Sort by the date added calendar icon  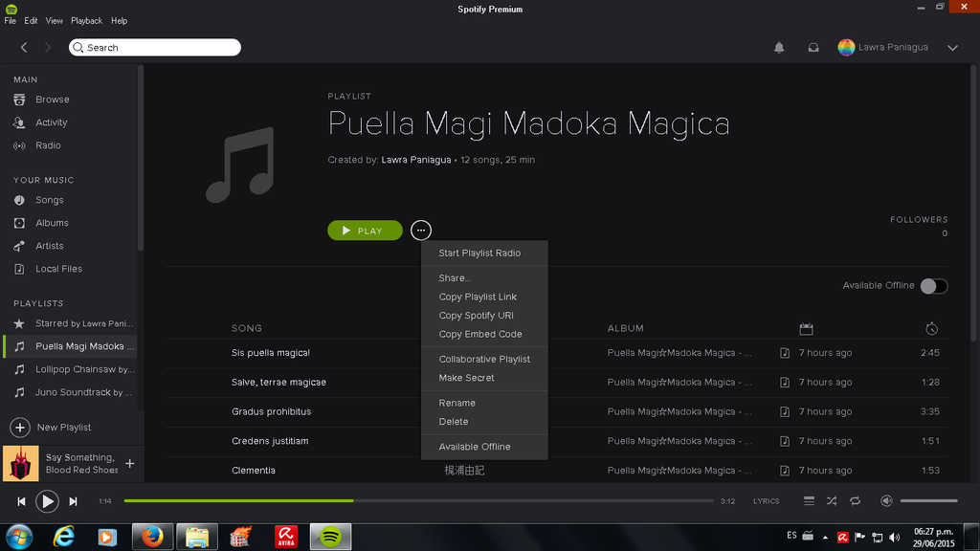click(x=806, y=329)
